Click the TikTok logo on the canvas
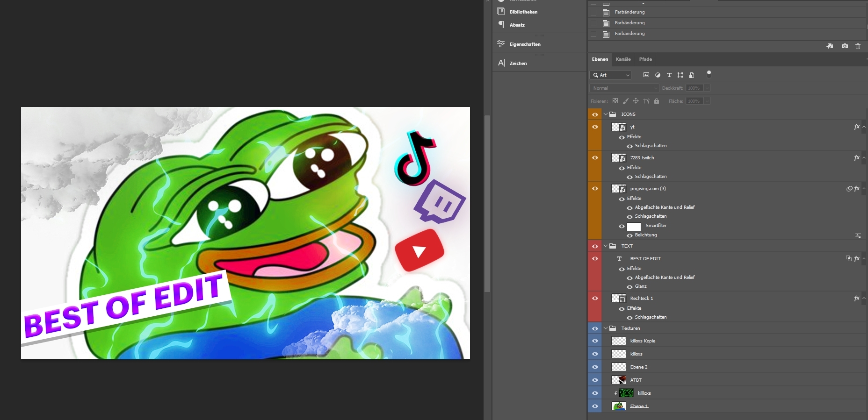The image size is (868, 420). [x=416, y=157]
